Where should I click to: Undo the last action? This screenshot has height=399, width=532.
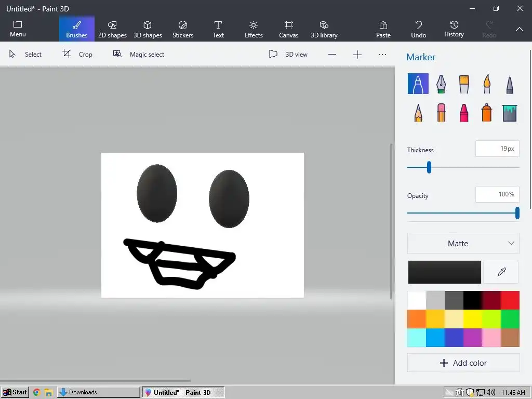tap(418, 29)
